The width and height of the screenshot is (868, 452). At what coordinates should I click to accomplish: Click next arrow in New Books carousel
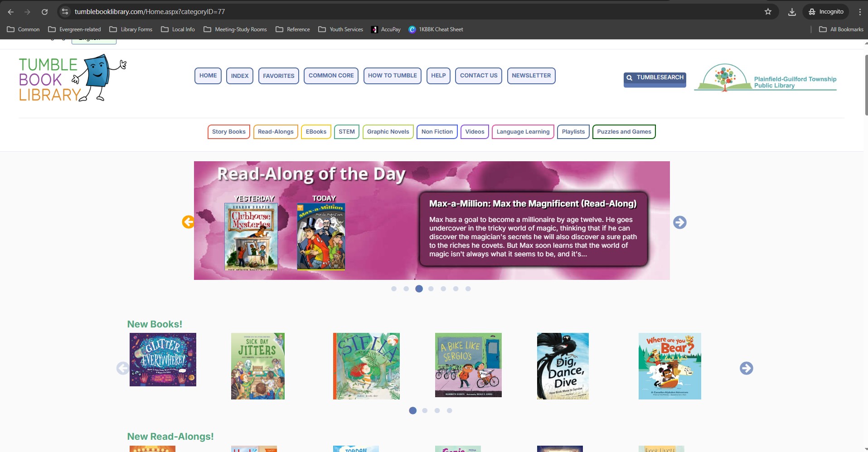coord(747,368)
